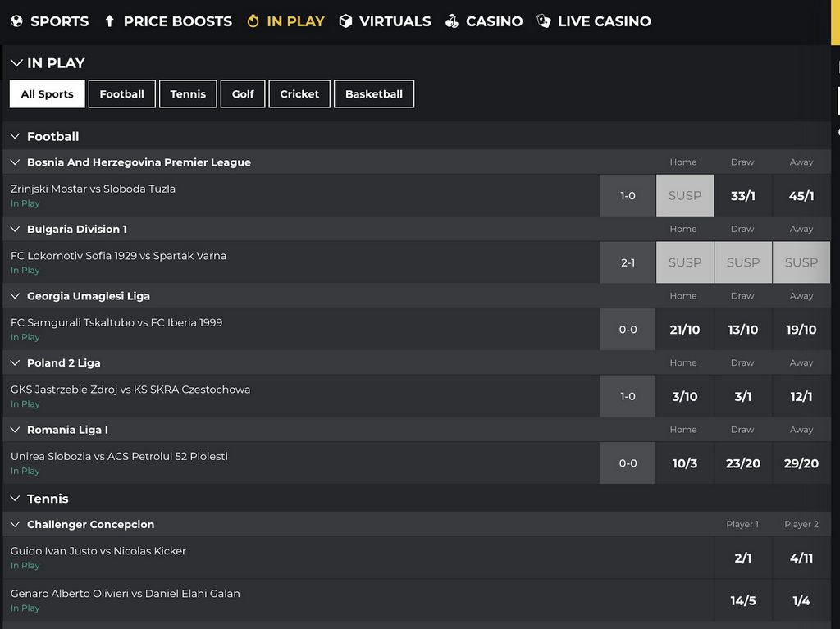Collapse the Bosnia And Herzegovina Premier League section
The height and width of the screenshot is (629, 840).
click(14, 162)
